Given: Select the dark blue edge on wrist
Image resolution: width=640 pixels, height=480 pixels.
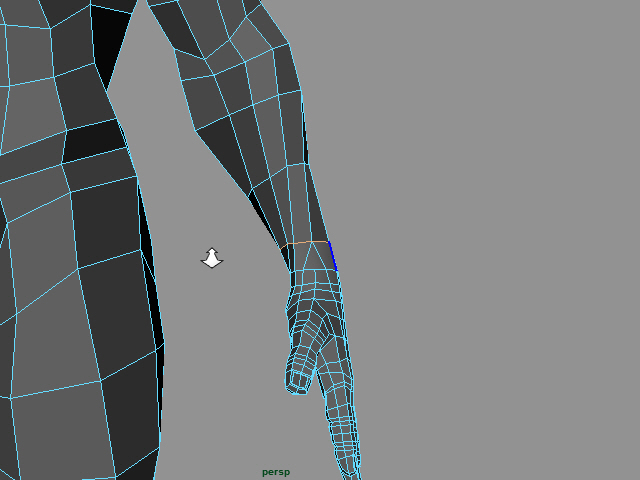Looking at the screenshot, I should (332, 256).
